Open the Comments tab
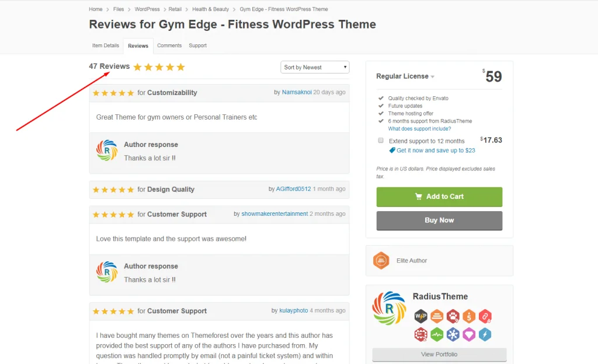Image resolution: width=598 pixels, height=364 pixels. [x=169, y=45]
